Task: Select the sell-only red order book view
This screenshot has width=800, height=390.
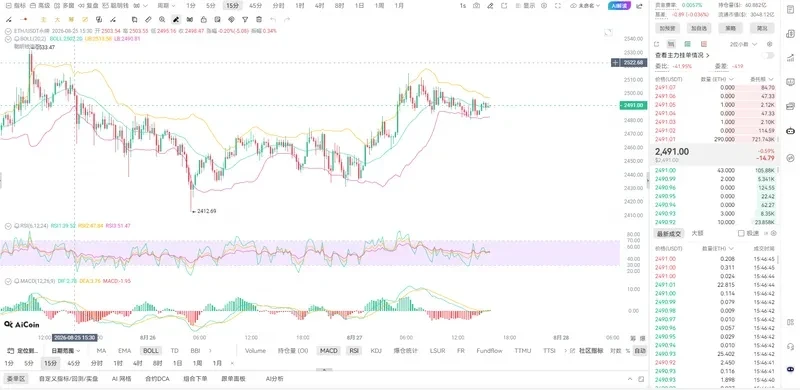Action: tap(704, 44)
